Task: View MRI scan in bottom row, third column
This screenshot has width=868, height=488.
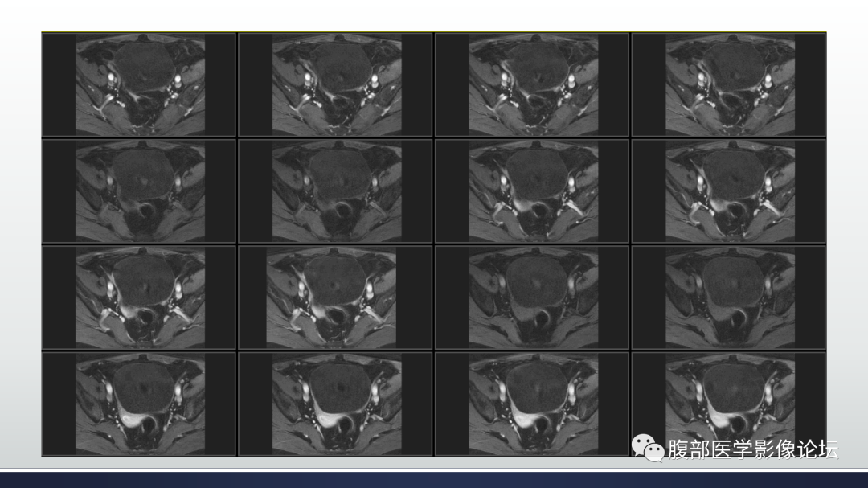Action: (x=532, y=404)
